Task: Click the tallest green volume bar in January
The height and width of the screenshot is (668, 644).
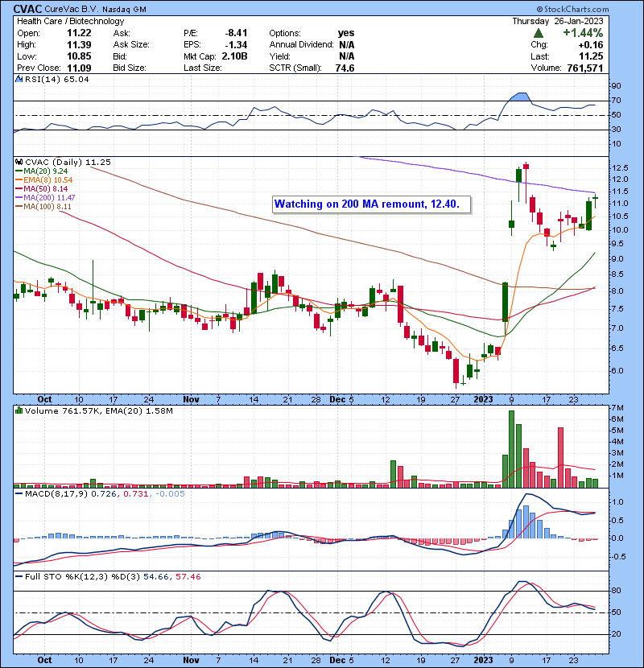Action: (x=510, y=448)
